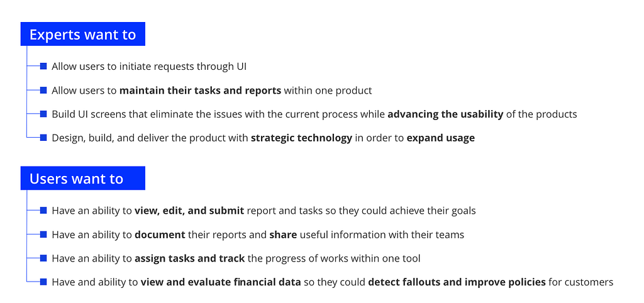Click the bold phrase 'maintain their tasks and reports'

pyautogui.click(x=201, y=91)
